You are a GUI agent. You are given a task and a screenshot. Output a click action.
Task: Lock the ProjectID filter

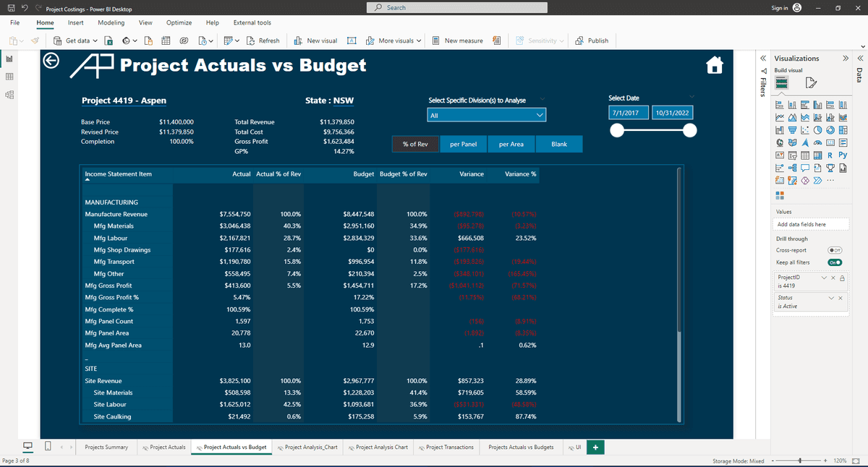pyautogui.click(x=842, y=278)
